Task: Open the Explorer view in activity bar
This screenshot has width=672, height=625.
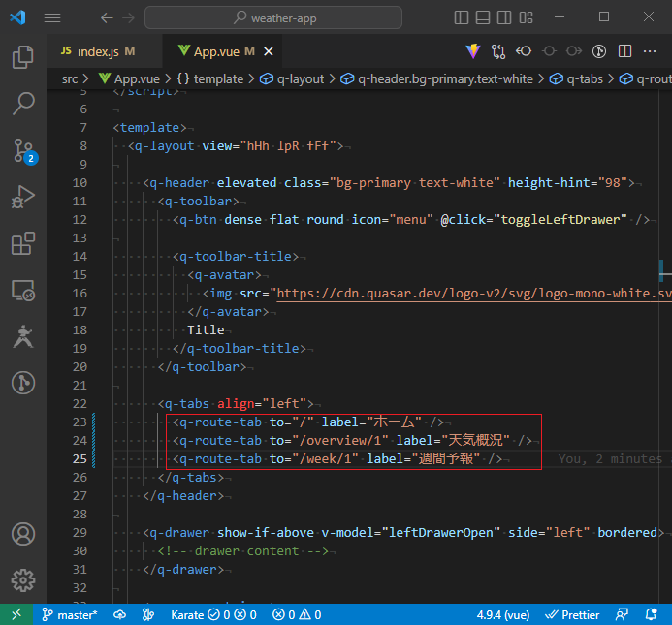Action: (x=22, y=57)
